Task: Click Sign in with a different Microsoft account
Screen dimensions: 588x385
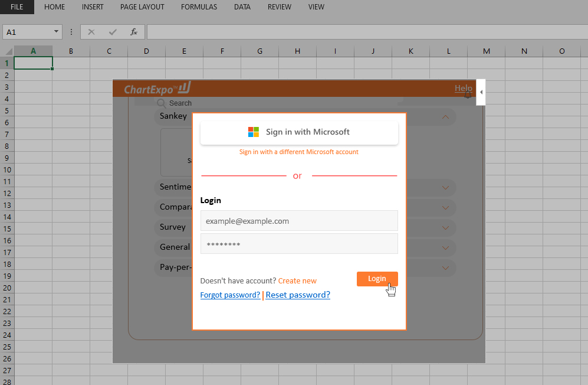Action: (299, 152)
